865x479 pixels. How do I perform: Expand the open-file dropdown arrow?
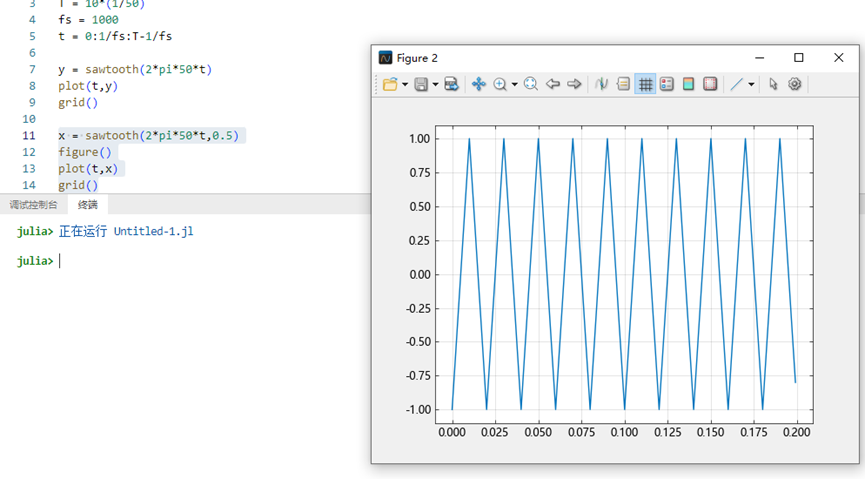(x=405, y=84)
